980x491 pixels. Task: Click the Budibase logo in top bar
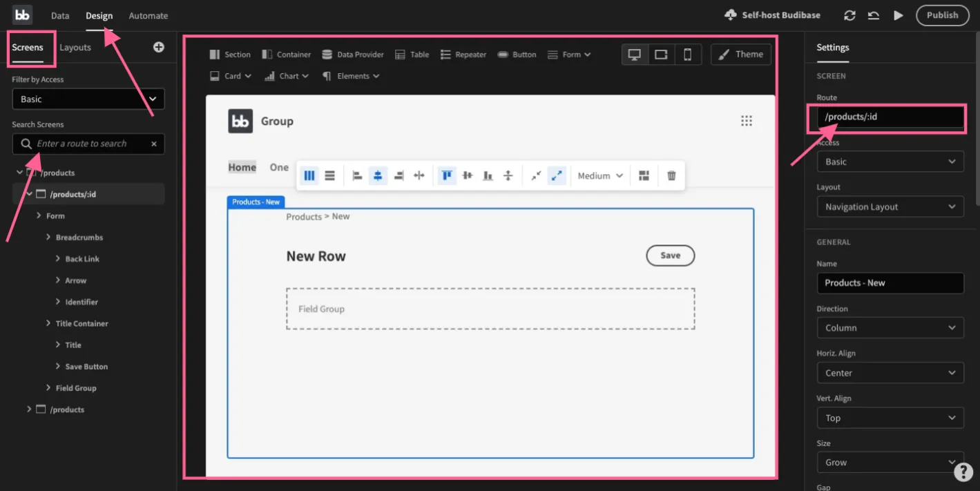[x=23, y=15]
